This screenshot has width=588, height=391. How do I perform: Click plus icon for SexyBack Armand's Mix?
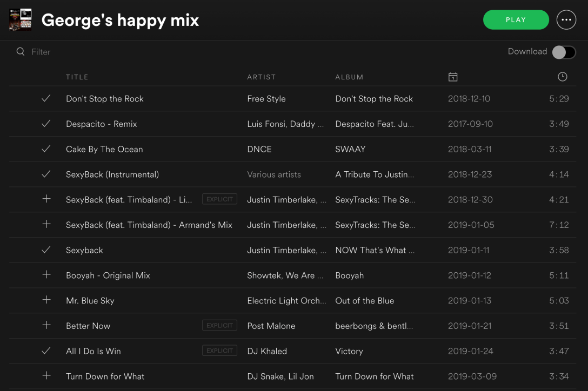tap(46, 224)
